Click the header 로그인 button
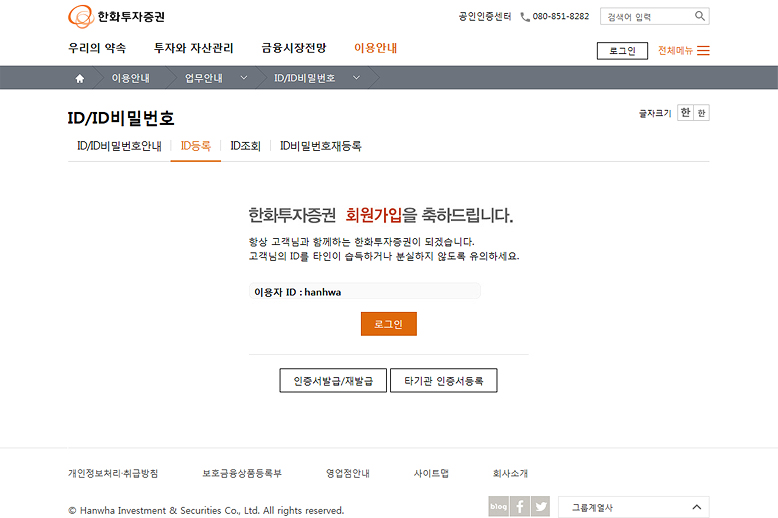This screenshot has width=778, height=518. (622, 51)
